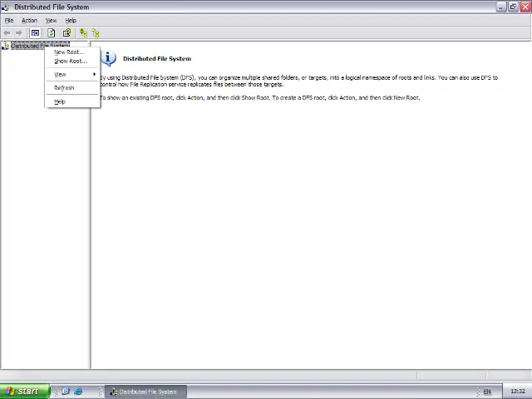Click the title bar system menu icon

tap(6, 7)
